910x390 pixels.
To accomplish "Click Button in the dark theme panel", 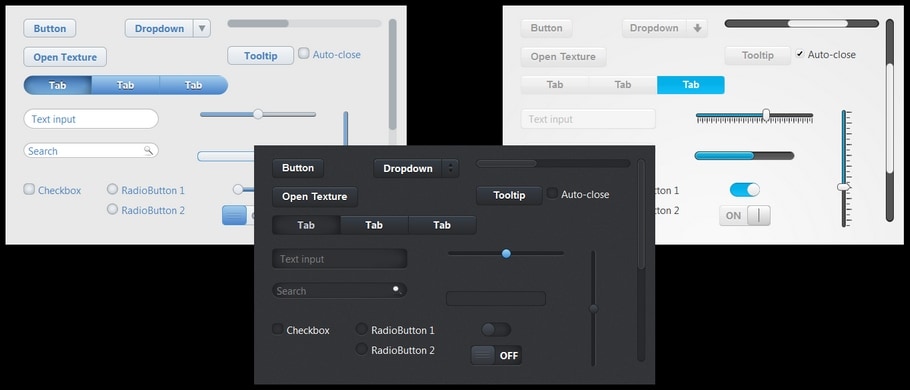I will pos(298,168).
